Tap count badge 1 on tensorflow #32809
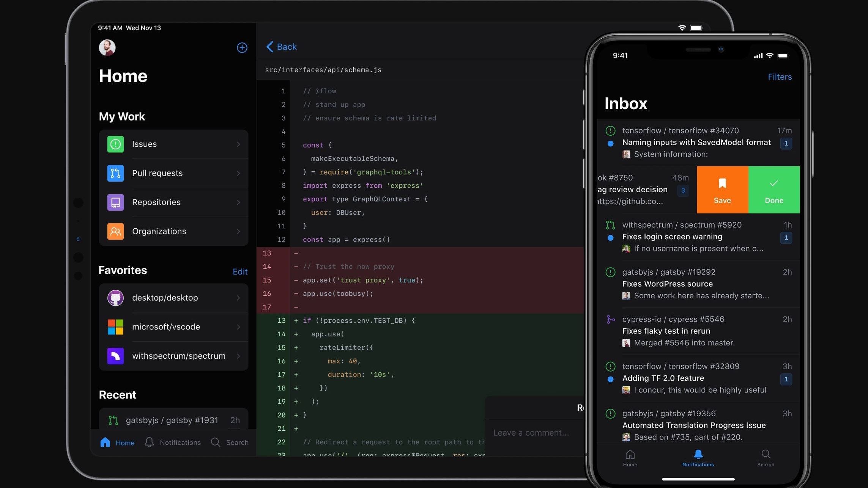 pos(786,379)
